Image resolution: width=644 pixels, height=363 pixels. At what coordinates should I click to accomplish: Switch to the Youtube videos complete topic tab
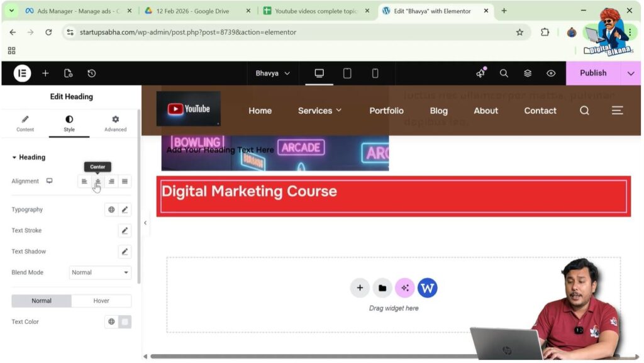316,11
